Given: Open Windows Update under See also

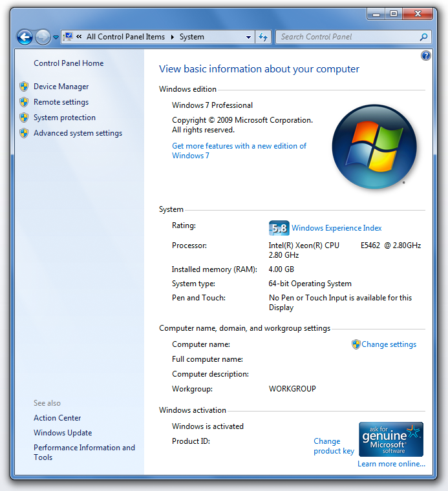Looking at the screenshot, I should (63, 433).
